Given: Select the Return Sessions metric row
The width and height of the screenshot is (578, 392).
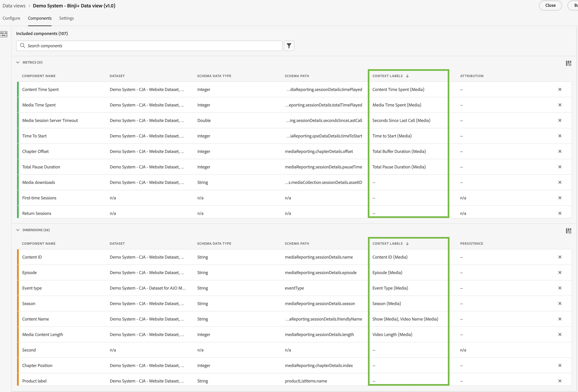Looking at the screenshot, I should point(294,212).
